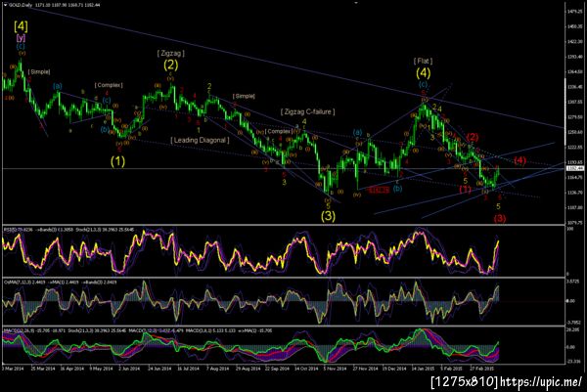Click the 25 Mar 2014 date label

(43, 369)
